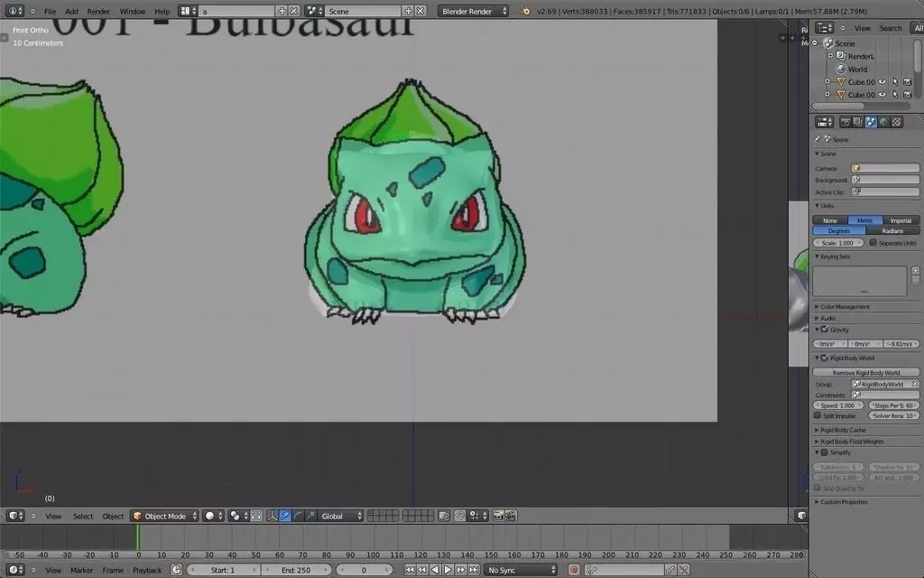Click the rigid body Speed 1.000 slider

point(838,406)
